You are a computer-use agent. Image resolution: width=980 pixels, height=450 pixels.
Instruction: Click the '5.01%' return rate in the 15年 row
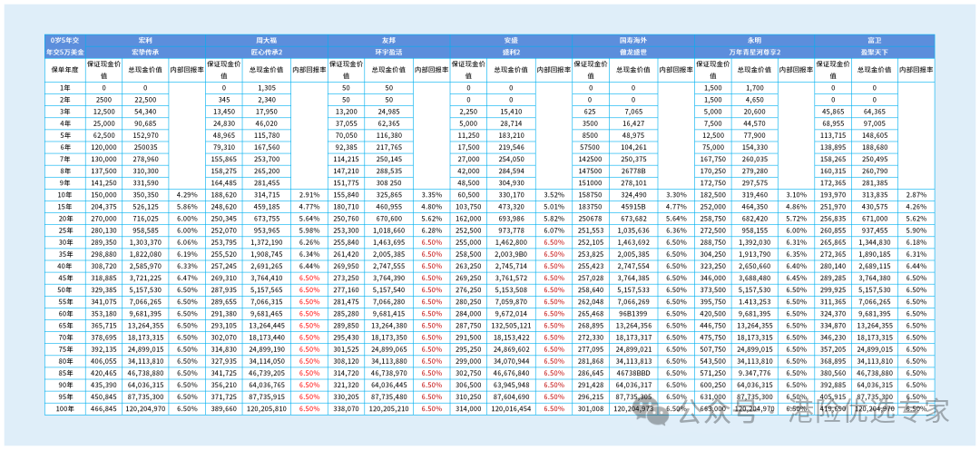554,208
